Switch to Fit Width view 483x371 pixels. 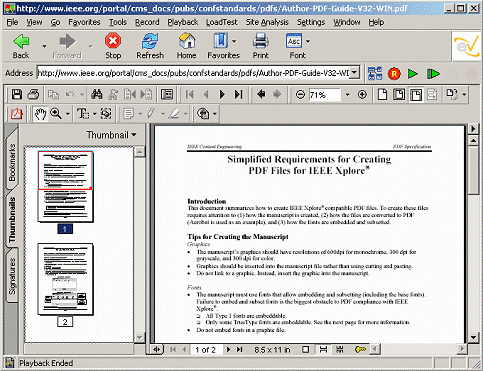click(x=415, y=95)
